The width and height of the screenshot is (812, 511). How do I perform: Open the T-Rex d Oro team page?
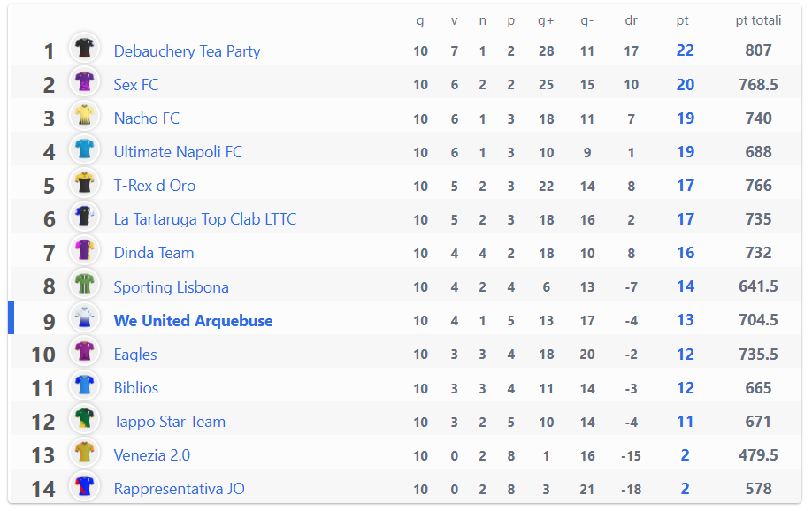pos(155,186)
